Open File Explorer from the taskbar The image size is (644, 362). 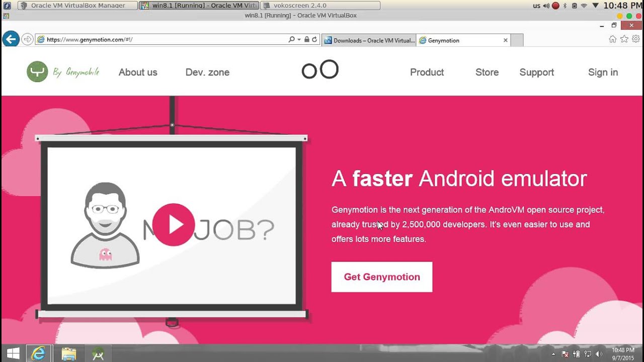point(69,353)
